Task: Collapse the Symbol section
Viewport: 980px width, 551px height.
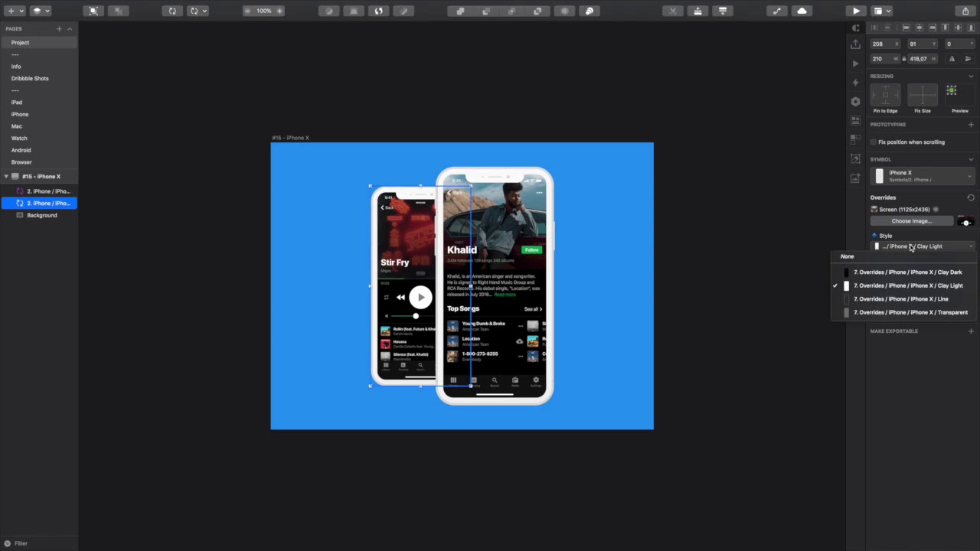Action: (971, 159)
